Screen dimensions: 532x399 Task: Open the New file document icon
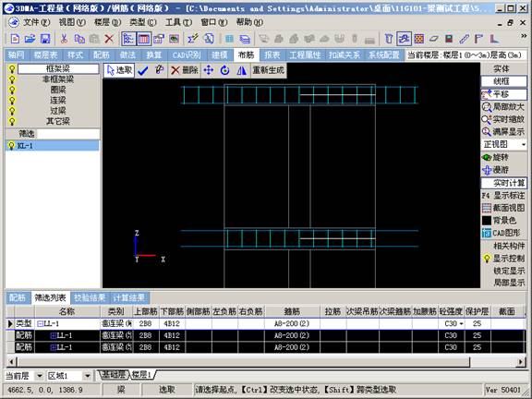(15, 39)
